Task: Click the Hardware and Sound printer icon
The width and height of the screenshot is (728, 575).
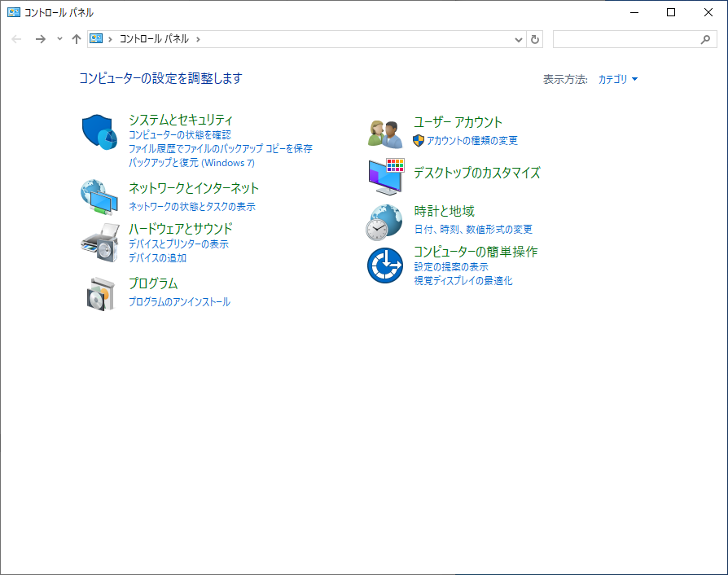Action: click(x=100, y=243)
